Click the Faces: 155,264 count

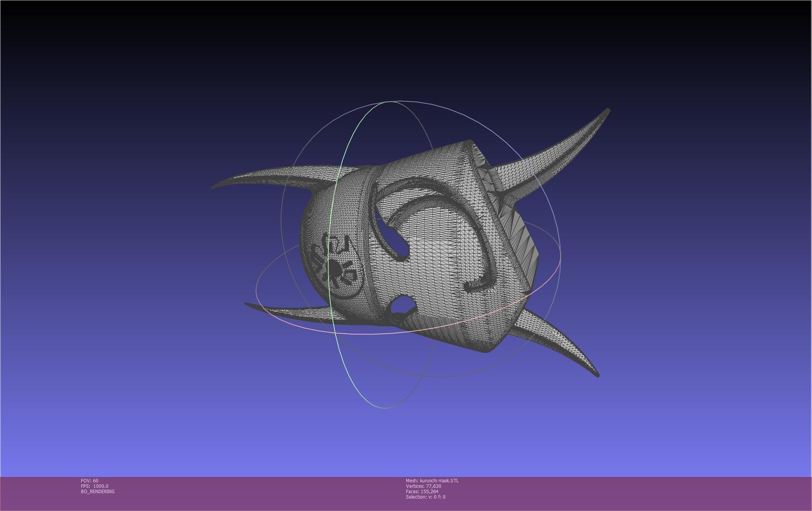(422, 492)
